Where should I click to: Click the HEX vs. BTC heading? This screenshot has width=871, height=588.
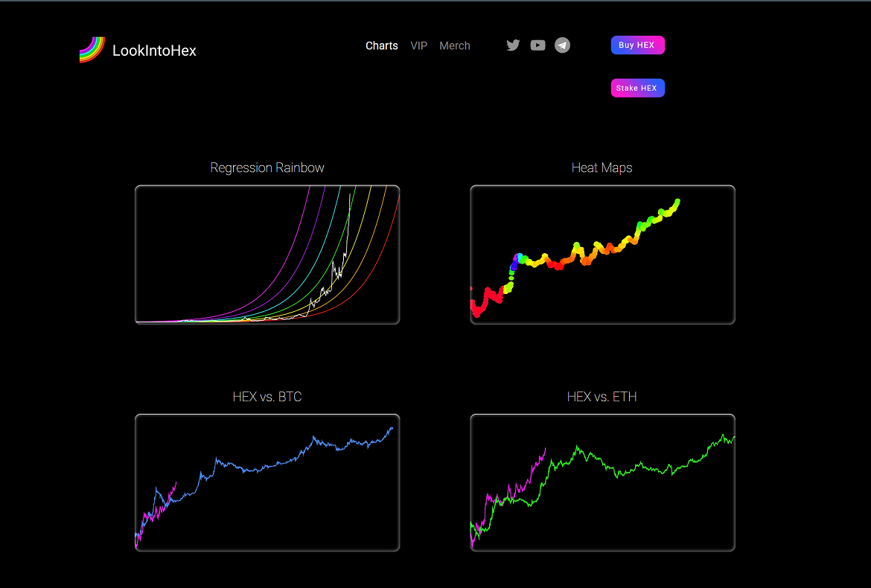[267, 397]
